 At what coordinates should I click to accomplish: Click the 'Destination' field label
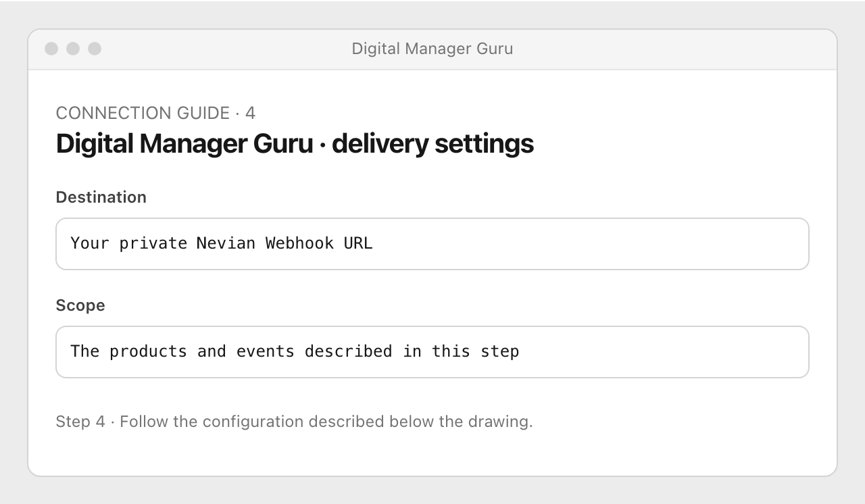101,197
